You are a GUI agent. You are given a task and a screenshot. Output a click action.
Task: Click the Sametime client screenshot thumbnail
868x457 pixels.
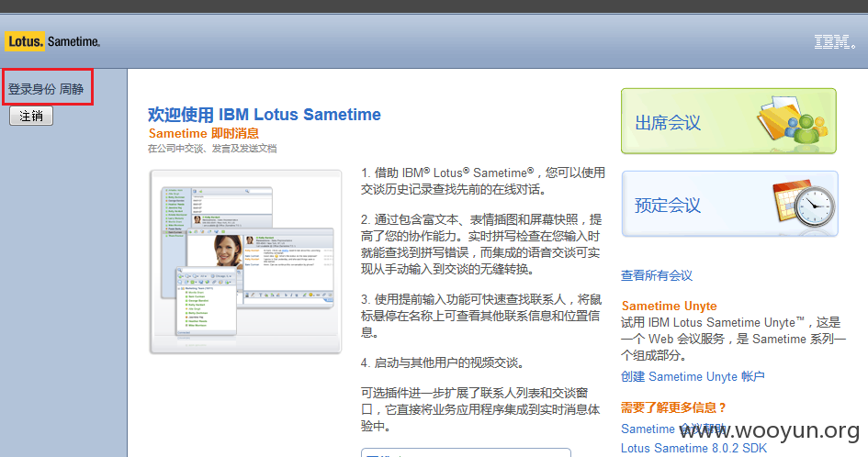246,262
